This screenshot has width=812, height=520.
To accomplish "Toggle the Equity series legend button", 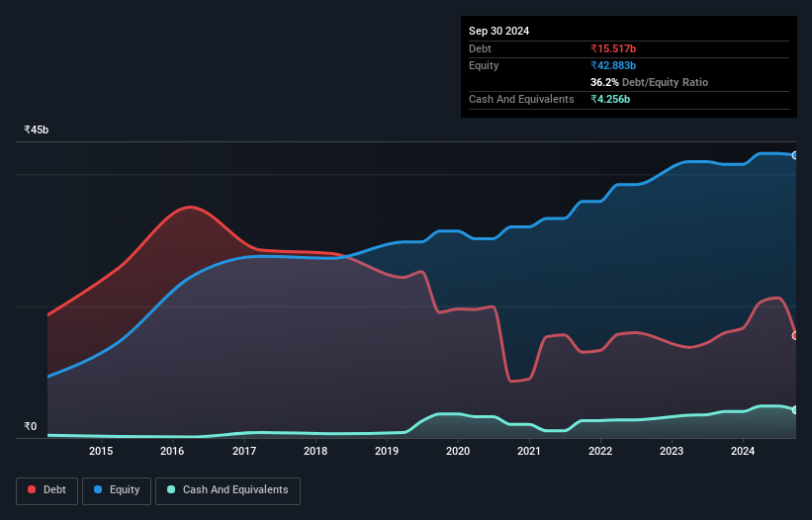I will click(117, 490).
